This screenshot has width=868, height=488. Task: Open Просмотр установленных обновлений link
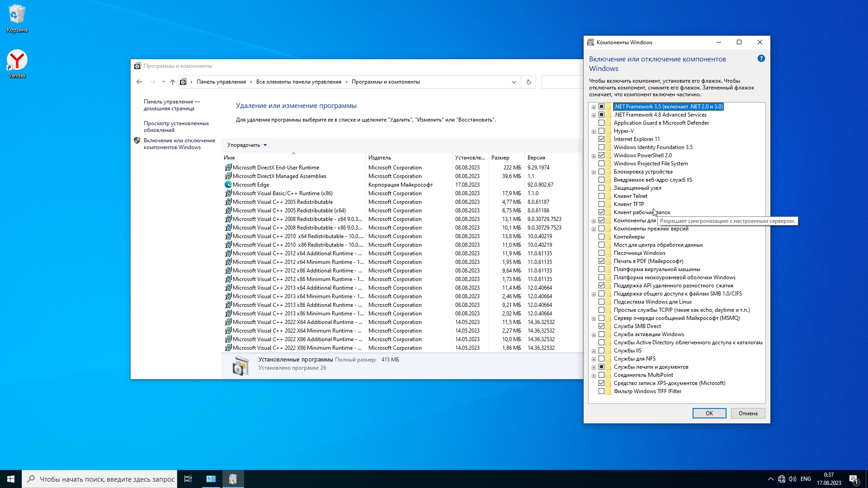pos(176,127)
